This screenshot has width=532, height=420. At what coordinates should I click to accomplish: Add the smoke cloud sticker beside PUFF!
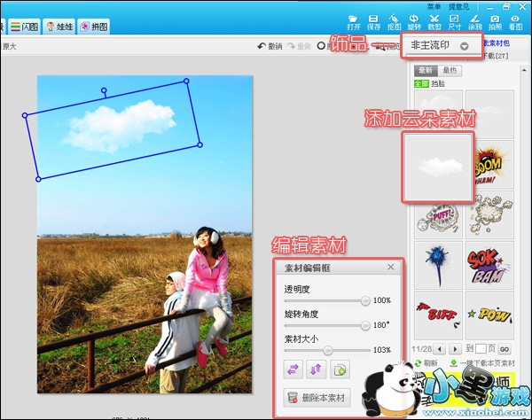point(489,215)
